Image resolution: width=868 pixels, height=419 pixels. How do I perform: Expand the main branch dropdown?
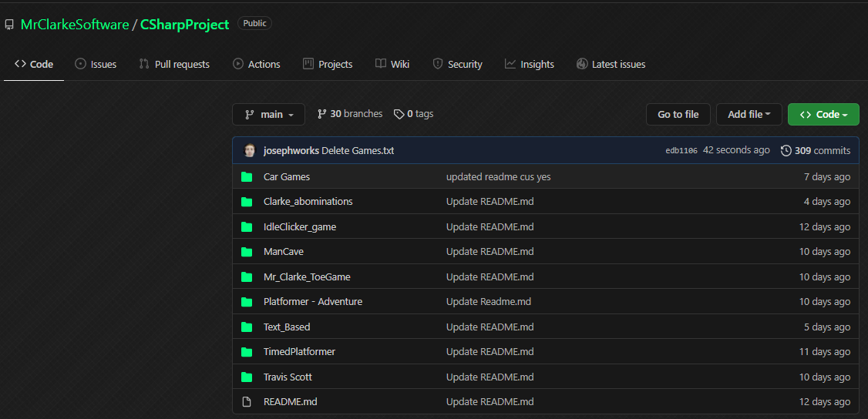coord(268,115)
